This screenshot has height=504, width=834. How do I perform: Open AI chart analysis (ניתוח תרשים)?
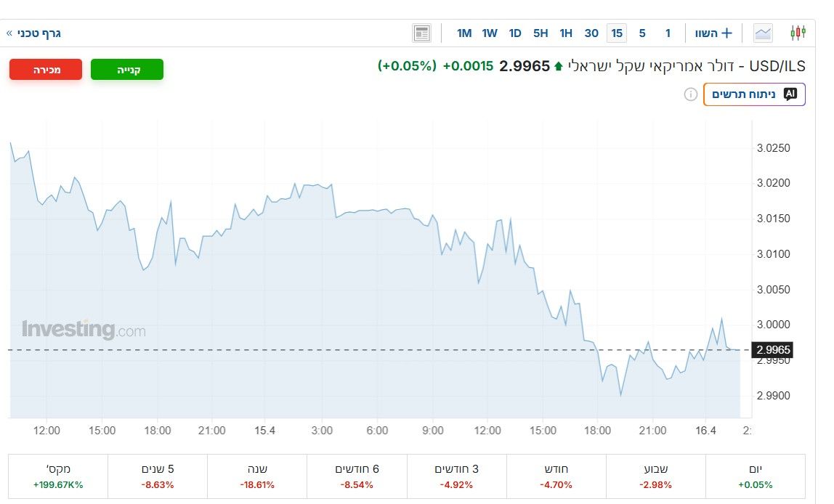753,94
